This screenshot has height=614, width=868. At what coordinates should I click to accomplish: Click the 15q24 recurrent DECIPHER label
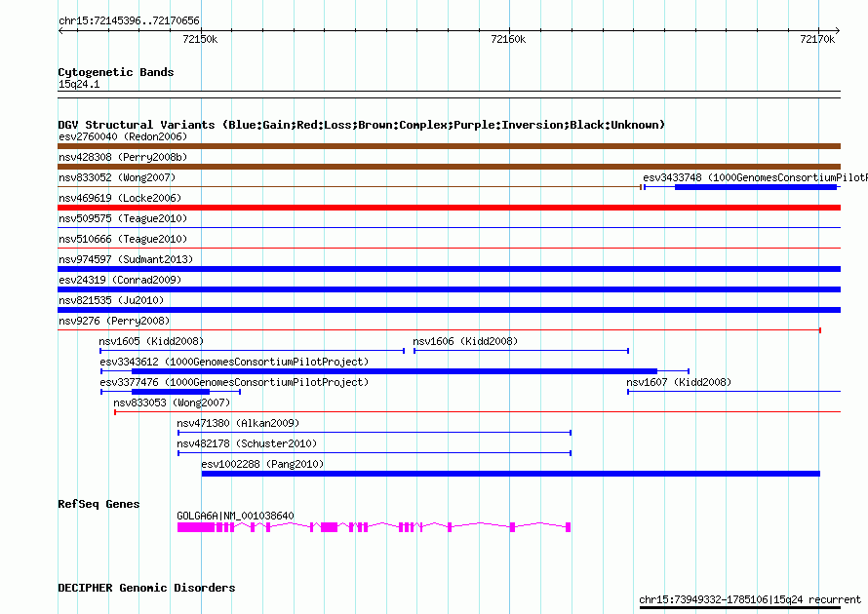(750, 599)
